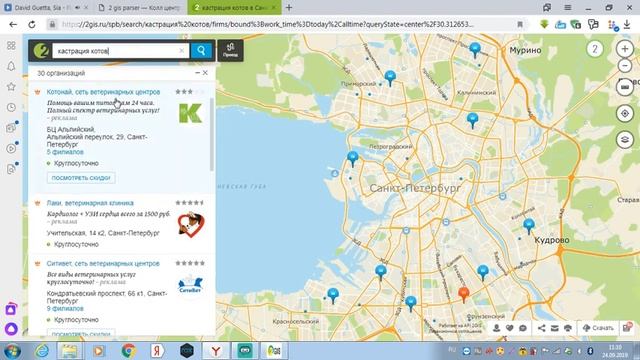This screenshot has height=360, width=640.
Task: Click the share icon on map toolbar
Action: [x=541, y=328]
